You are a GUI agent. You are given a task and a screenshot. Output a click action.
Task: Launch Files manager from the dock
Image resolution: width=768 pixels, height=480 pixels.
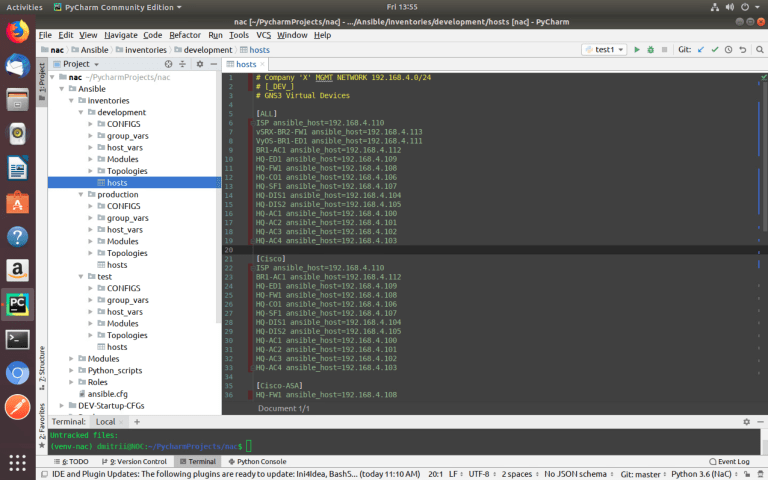[18, 99]
